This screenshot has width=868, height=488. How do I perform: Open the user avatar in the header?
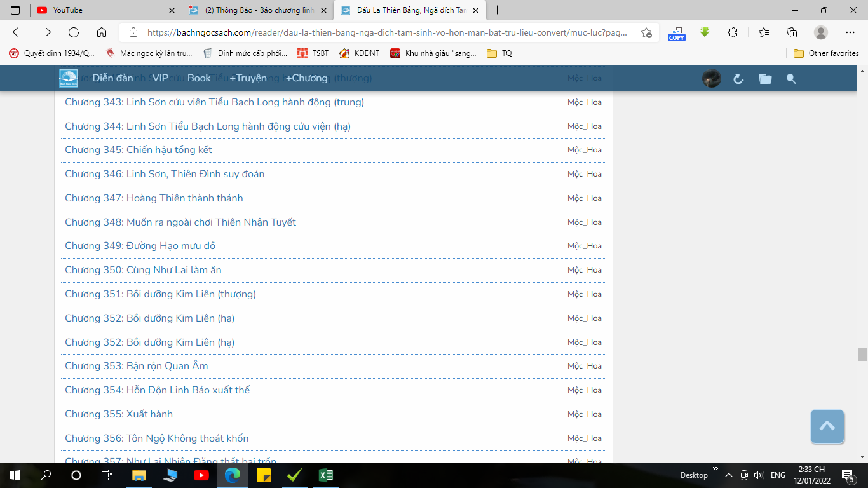pyautogui.click(x=711, y=79)
